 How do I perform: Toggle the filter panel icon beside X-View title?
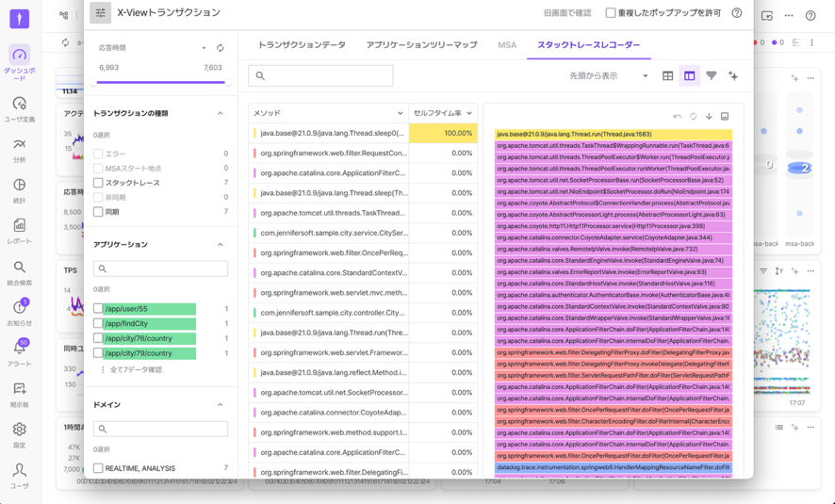tap(100, 13)
